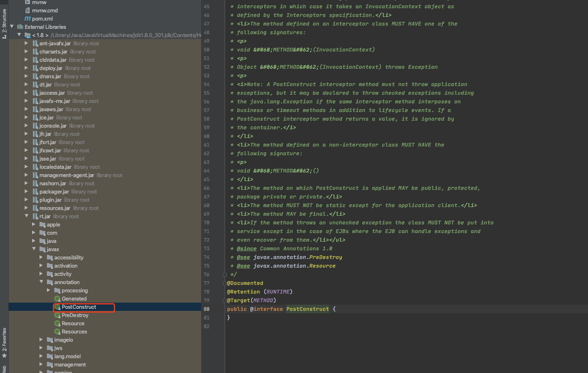Click the Resource annotation class icon
The image size is (588, 373).
coord(58,324)
